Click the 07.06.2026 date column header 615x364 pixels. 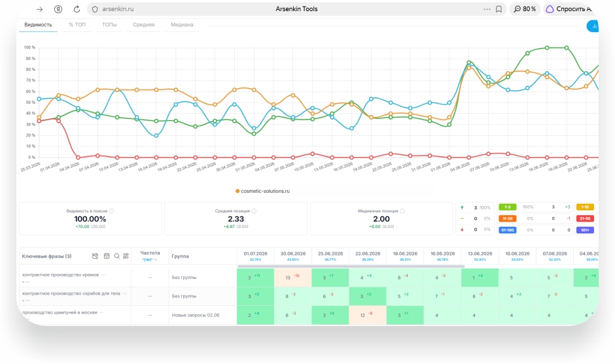click(x=555, y=256)
